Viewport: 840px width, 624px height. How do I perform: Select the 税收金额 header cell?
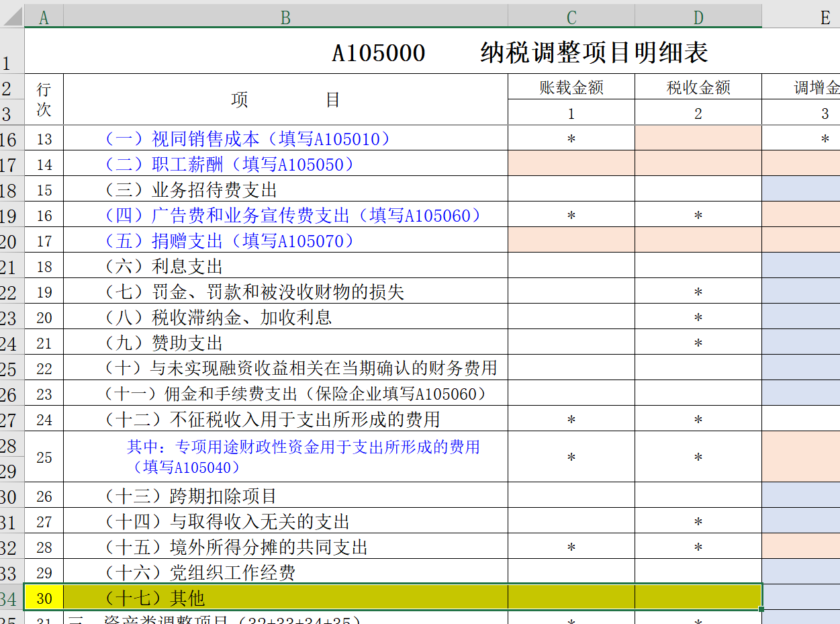click(x=698, y=87)
